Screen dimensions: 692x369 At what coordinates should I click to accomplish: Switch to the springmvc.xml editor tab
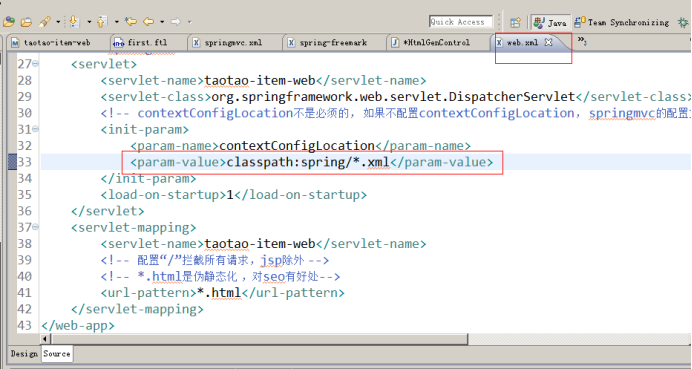point(228,43)
